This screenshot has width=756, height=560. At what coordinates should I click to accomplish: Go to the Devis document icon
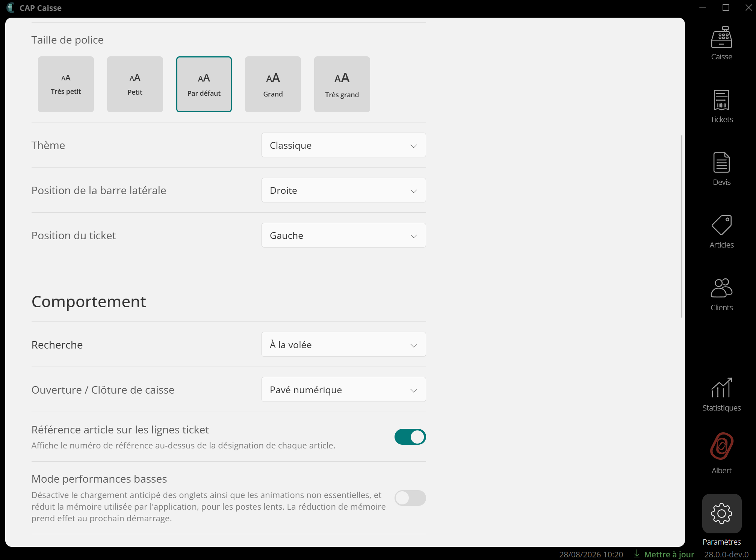click(x=721, y=163)
